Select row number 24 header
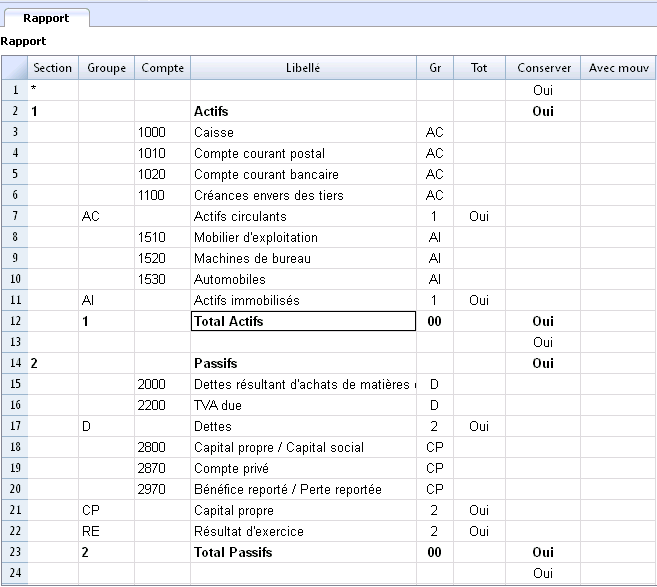657x587 pixels. 15,573
